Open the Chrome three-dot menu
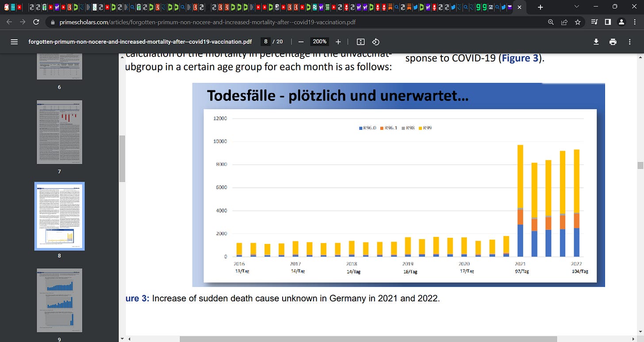The height and width of the screenshot is (342, 644). tap(635, 22)
